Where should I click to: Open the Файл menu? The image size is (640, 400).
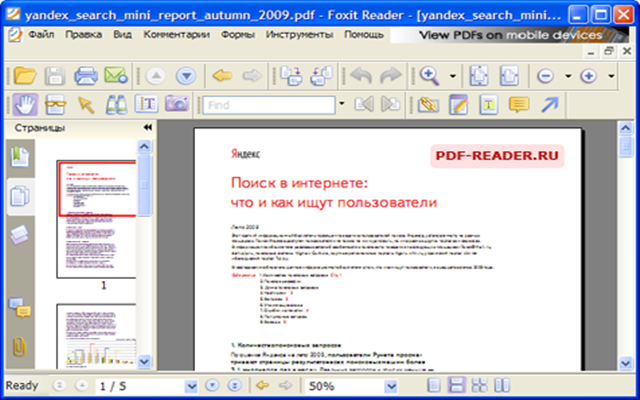41,35
